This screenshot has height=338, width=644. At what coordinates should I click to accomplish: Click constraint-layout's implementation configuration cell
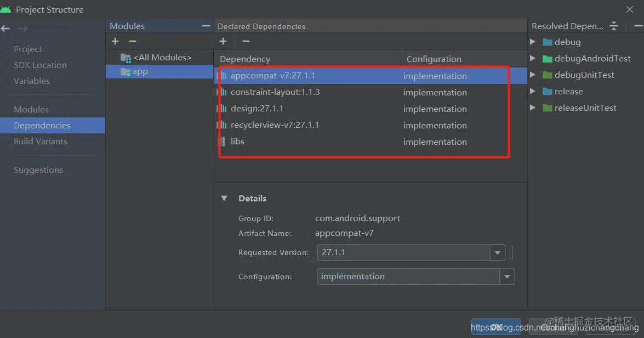[x=435, y=93]
